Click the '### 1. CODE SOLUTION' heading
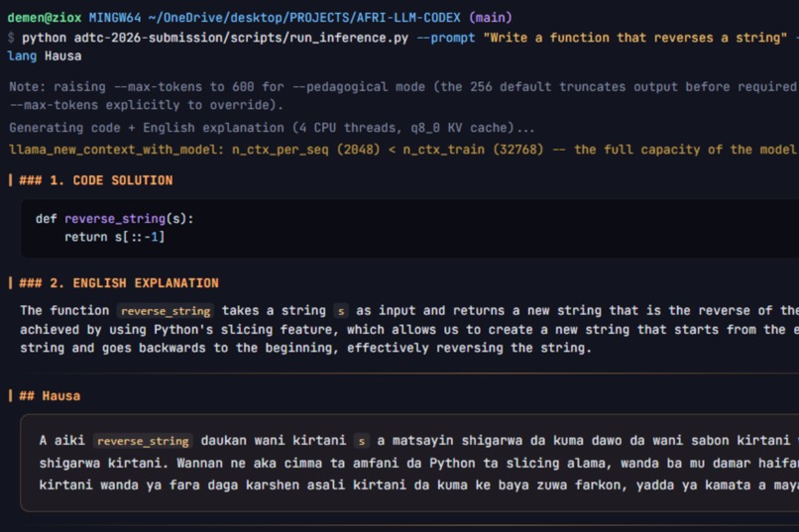The image size is (799, 532). pyautogui.click(x=96, y=180)
